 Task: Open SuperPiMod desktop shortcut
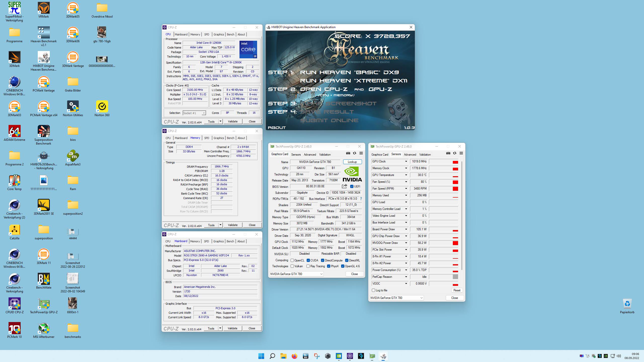tap(14, 12)
